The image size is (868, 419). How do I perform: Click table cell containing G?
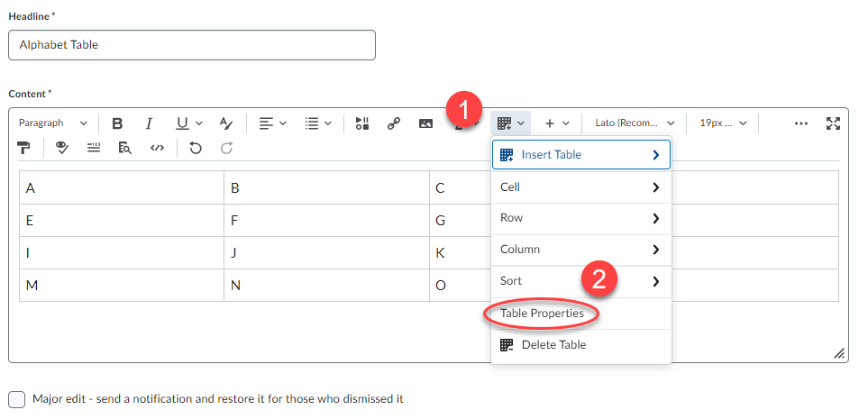coord(460,220)
